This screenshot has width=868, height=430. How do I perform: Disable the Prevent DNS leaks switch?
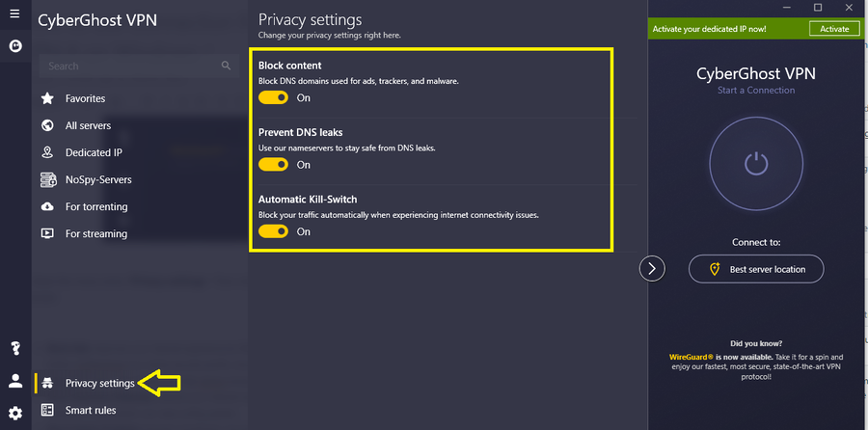(274, 165)
